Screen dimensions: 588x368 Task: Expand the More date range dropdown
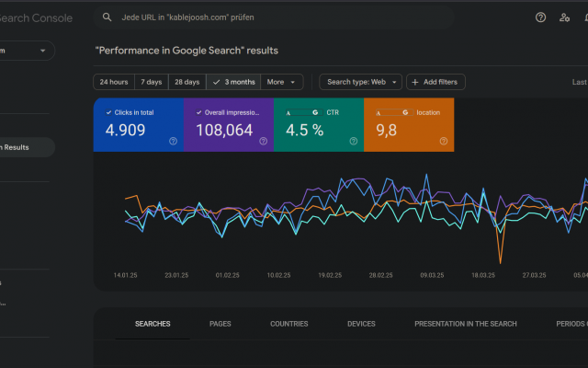coord(282,82)
